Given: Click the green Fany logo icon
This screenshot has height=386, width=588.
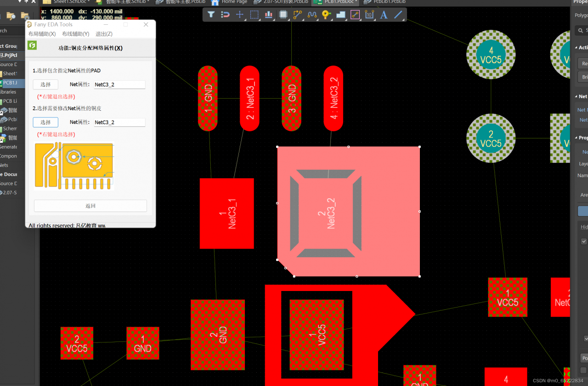Looking at the screenshot, I should tap(32, 45).
